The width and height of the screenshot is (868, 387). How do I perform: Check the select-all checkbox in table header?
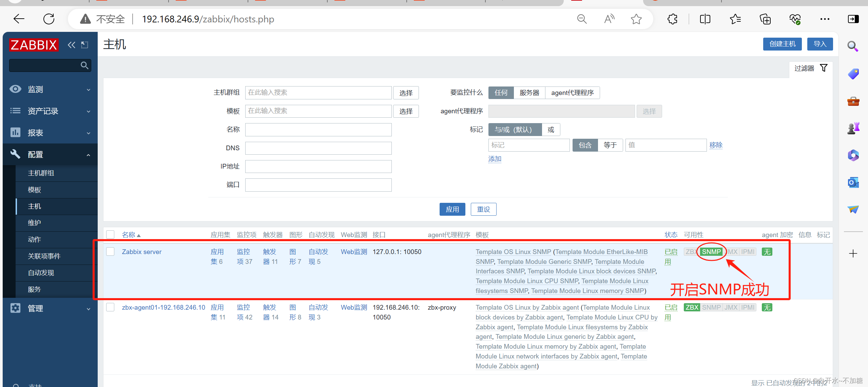(x=110, y=234)
